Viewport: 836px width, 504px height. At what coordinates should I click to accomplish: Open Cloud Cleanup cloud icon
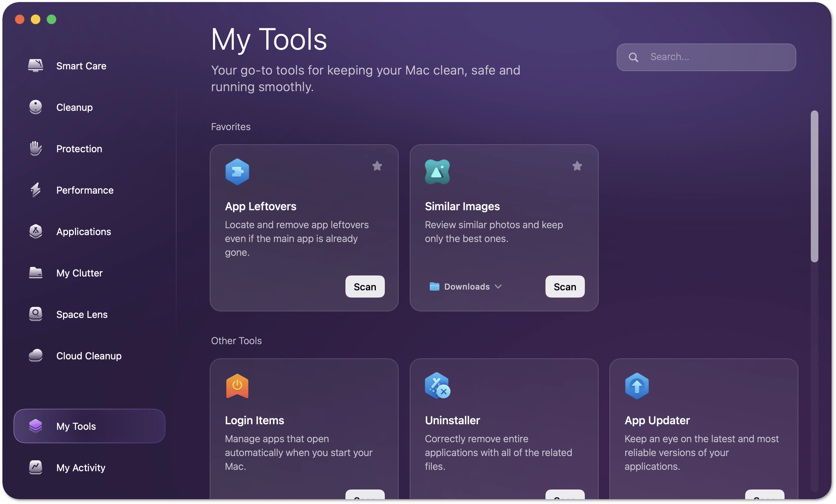click(x=36, y=356)
